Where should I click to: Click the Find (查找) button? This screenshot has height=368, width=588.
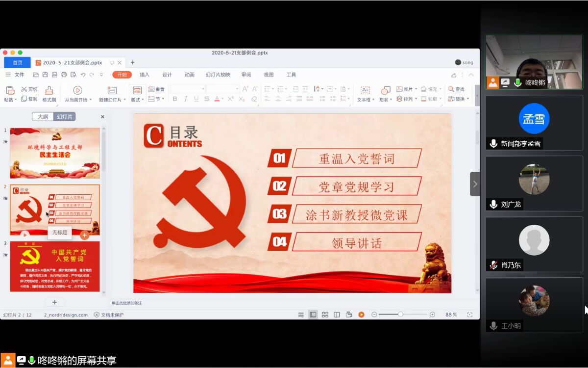pyautogui.click(x=456, y=89)
